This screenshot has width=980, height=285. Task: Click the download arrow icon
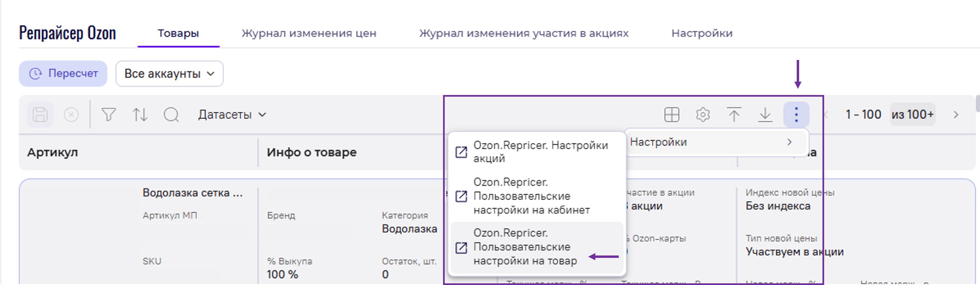[765, 114]
